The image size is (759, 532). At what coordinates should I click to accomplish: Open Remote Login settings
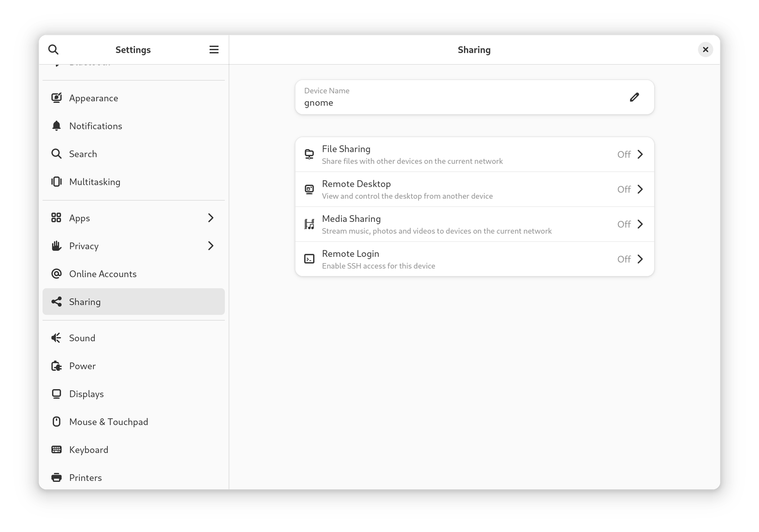click(474, 259)
